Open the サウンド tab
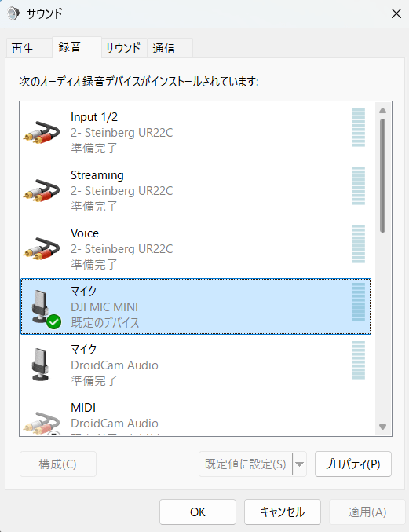This screenshot has height=532, width=409. coord(124,48)
